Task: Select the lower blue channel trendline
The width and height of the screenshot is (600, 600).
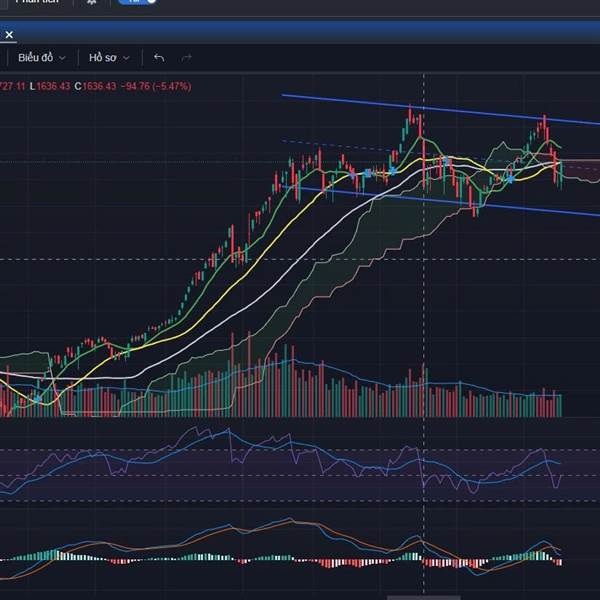Action: coord(440,201)
